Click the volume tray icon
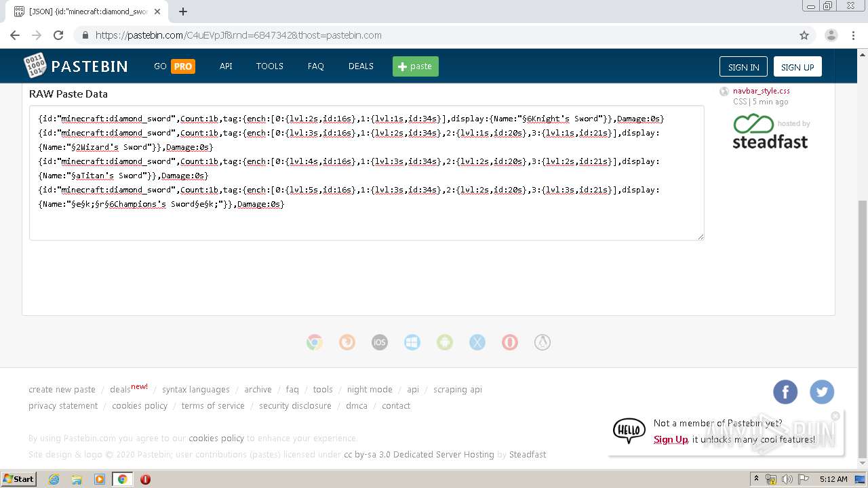868x488 pixels. tap(787, 479)
